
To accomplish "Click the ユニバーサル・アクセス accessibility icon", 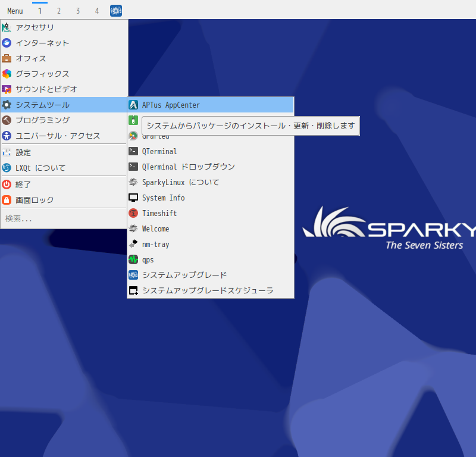I will (x=7, y=136).
